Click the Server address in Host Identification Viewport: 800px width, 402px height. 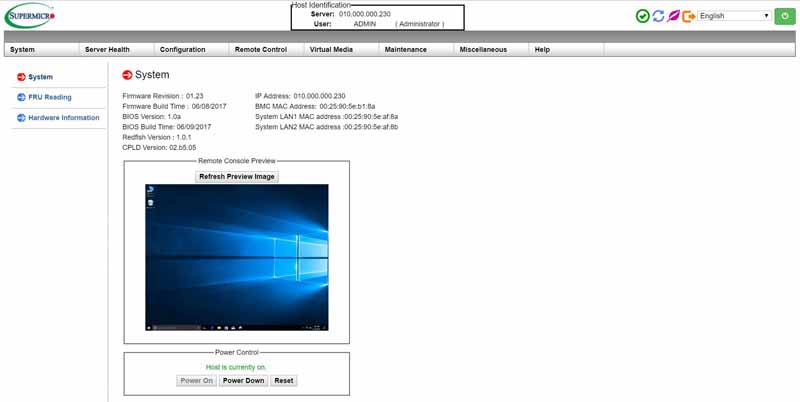(x=365, y=14)
